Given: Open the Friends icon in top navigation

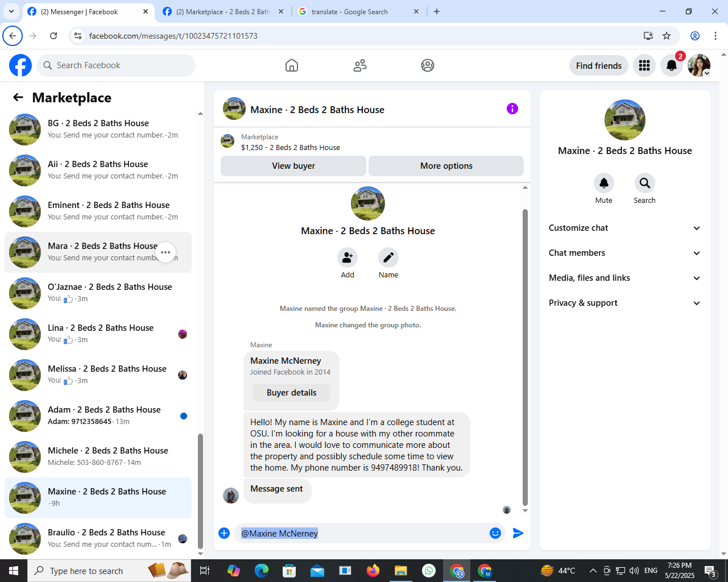Looking at the screenshot, I should pyautogui.click(x=360, y=65).
